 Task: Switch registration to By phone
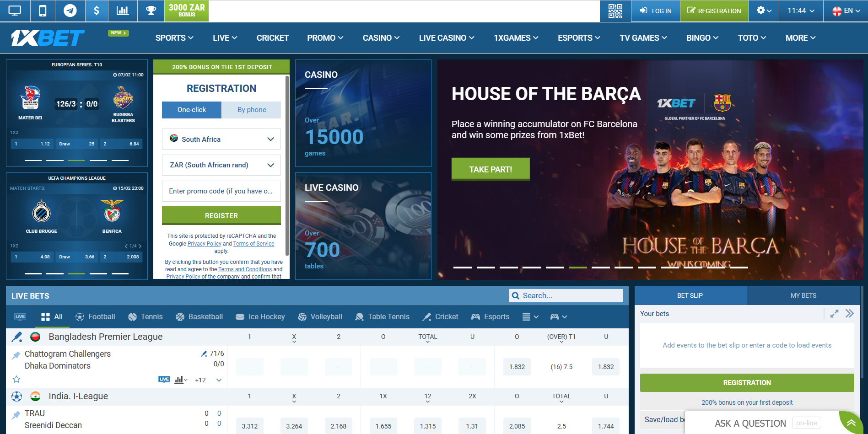pyautogui.click(x=251, y=110)
